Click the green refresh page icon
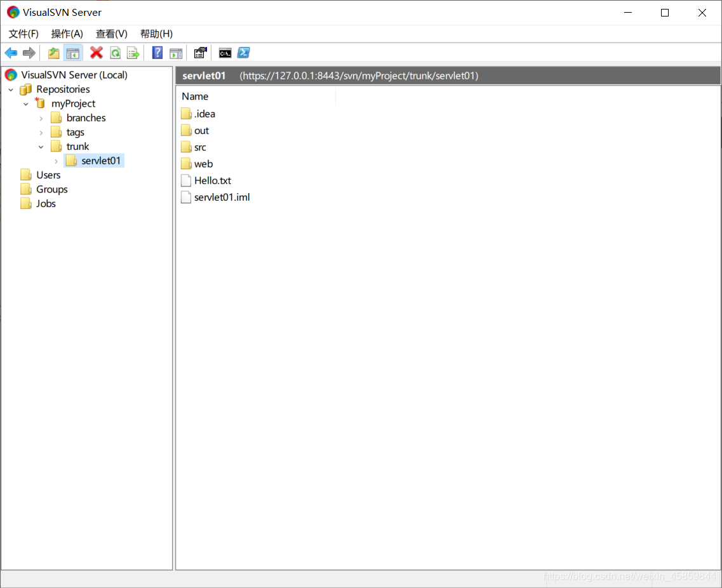The width and height of the screenshot is (722, 588). click(x=115, y=53)
